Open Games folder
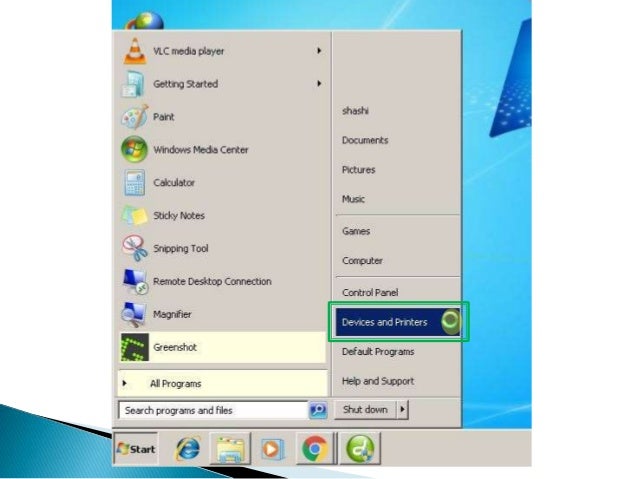Viewport: 638px width, 479px height. point(398,231)
